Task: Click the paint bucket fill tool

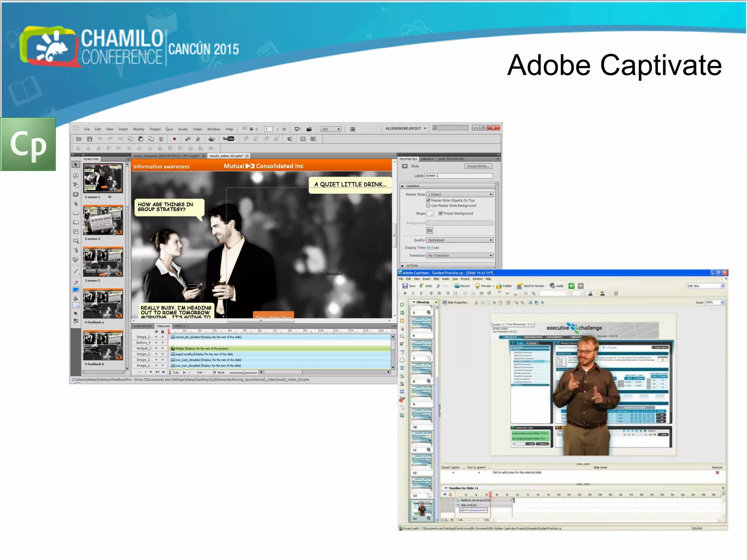Action: (x=76, y=298)
